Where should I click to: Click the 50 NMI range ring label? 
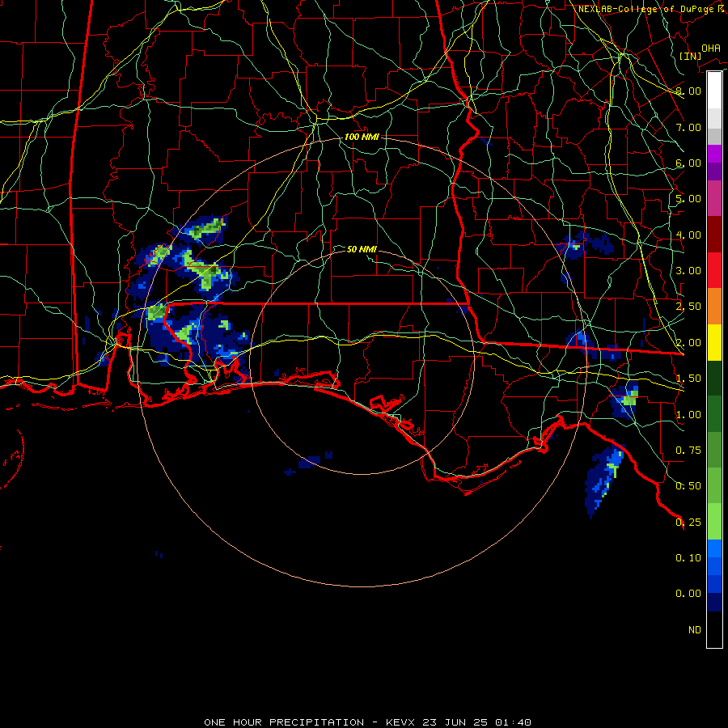(362, 250)
